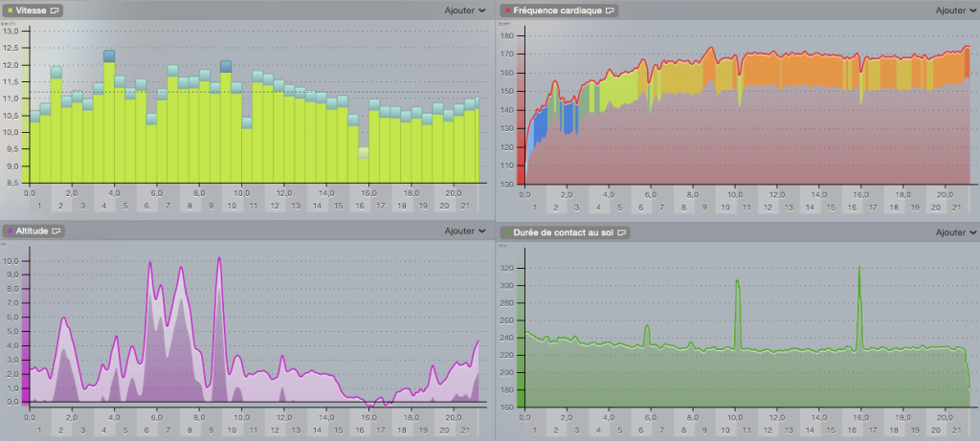Click the Durée de contact au sol title

pos(563,232)
